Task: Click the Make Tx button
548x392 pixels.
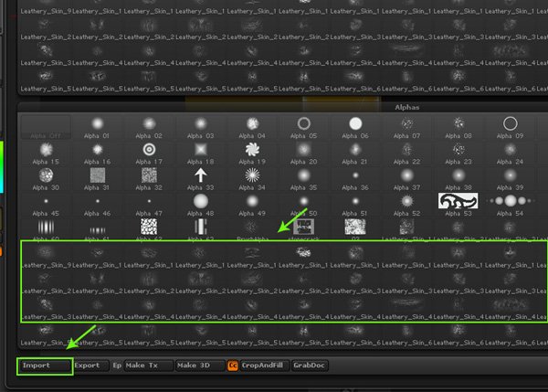Action: [x=149, y=366]
